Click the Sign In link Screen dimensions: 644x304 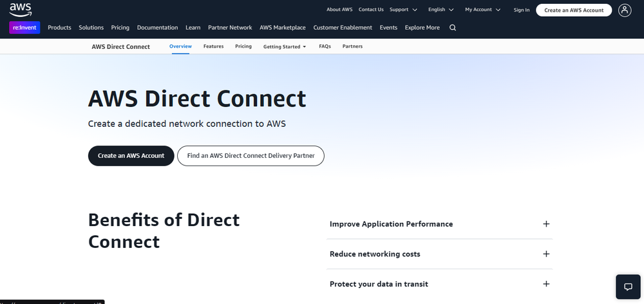pyautogui.click(x=522, y=10)
